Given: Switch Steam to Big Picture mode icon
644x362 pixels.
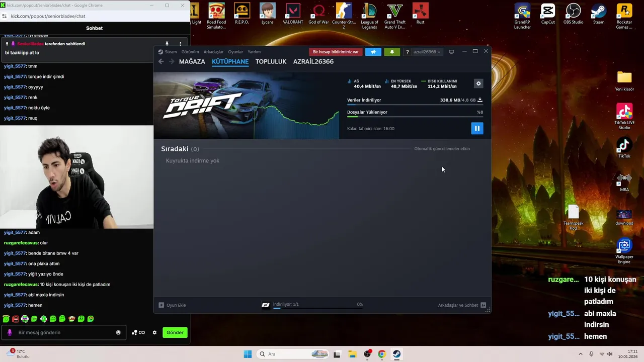Looking at the screenshot, I should coord(451,52).
